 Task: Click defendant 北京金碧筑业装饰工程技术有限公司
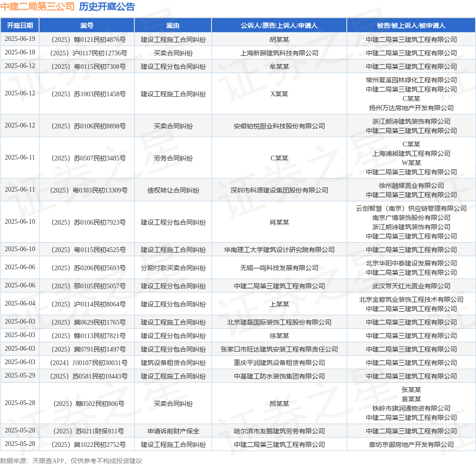(411, 299)
